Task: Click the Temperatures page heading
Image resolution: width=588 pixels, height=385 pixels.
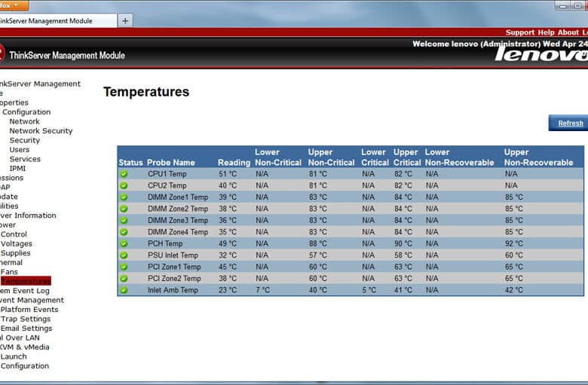Action: (x=146, y=92)
